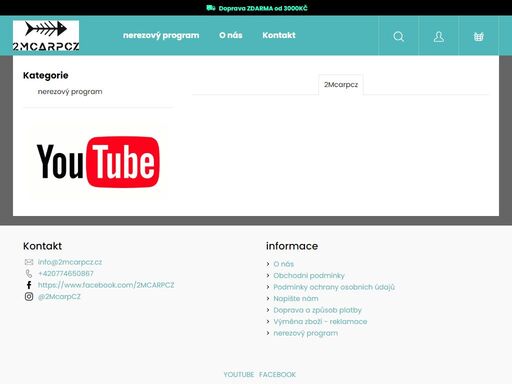This screenshot has height=384, width=512.
Task: Click the phone icon in Kontakt
Action: tap(29, 273)
